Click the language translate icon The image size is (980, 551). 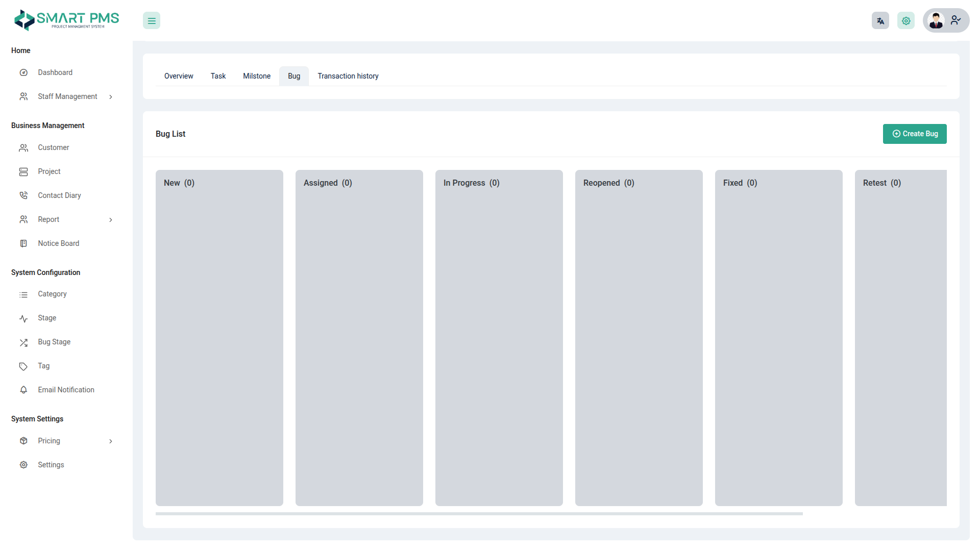coord(880,21)
